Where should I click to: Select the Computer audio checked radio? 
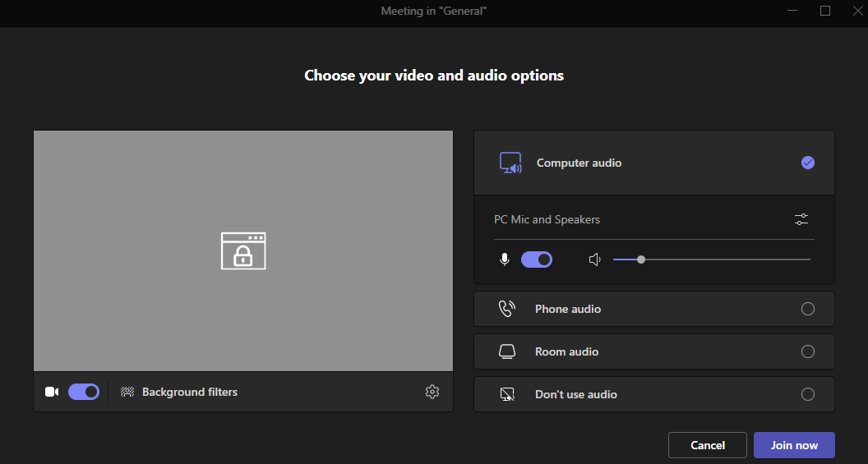coord(808,163)
